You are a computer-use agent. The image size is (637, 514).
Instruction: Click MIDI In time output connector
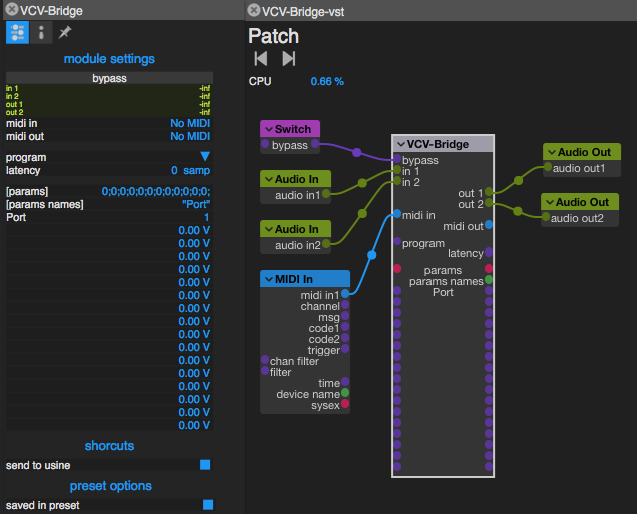point(345,381)
